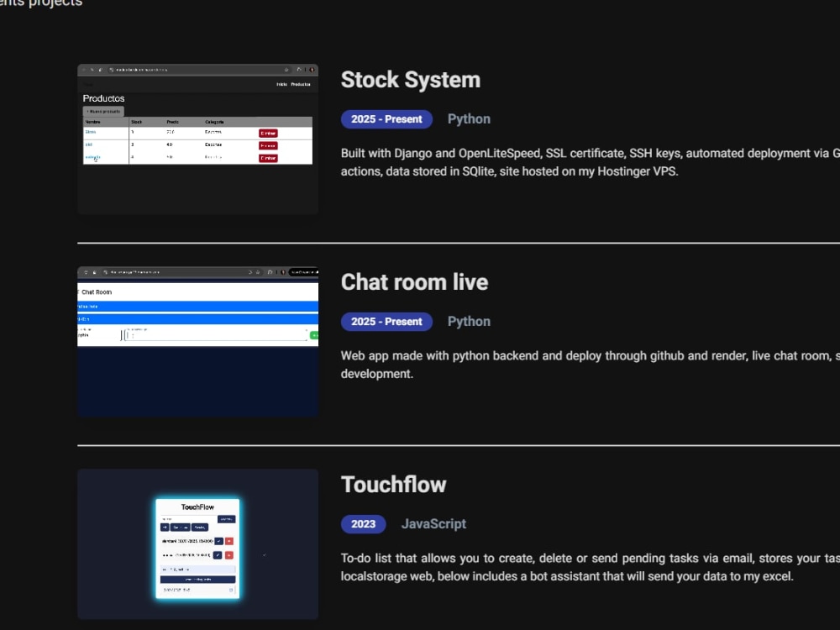The image size is (840, 630).
Task: Click the Chat room description starting 'Web app made'
Action: pyautogui.click(x=591, y=365)
